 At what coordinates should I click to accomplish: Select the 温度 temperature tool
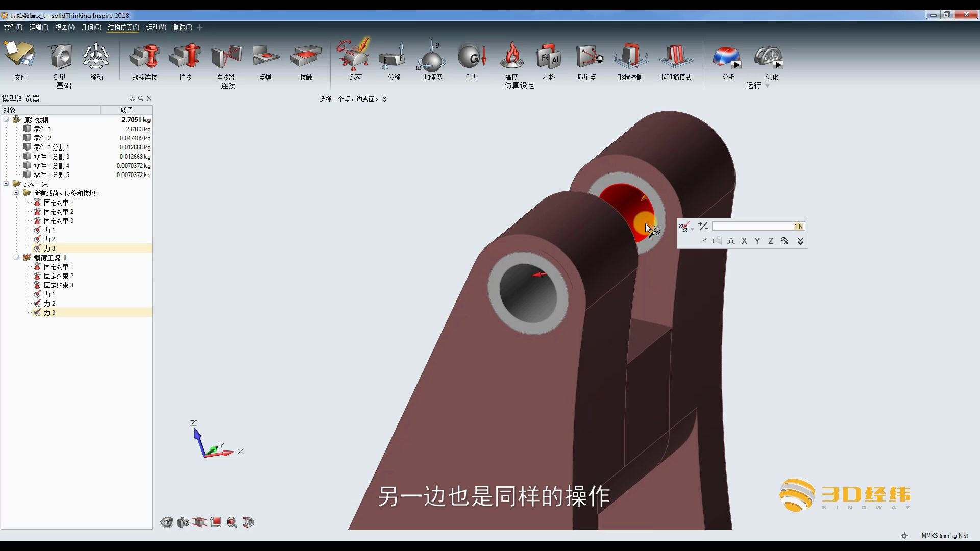click(512, 55)
